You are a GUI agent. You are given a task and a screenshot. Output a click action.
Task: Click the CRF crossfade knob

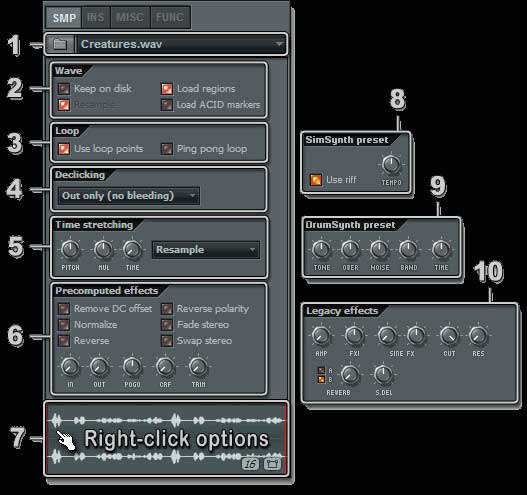[165, 367]
